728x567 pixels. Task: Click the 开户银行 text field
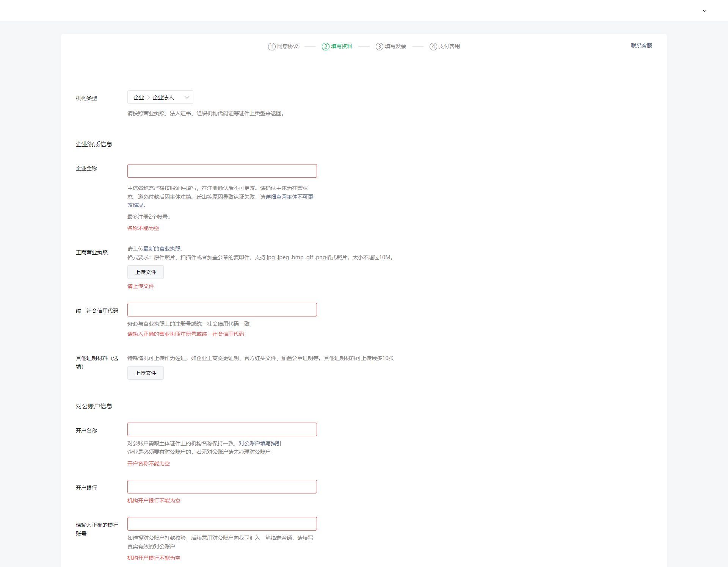coord(222,487)
